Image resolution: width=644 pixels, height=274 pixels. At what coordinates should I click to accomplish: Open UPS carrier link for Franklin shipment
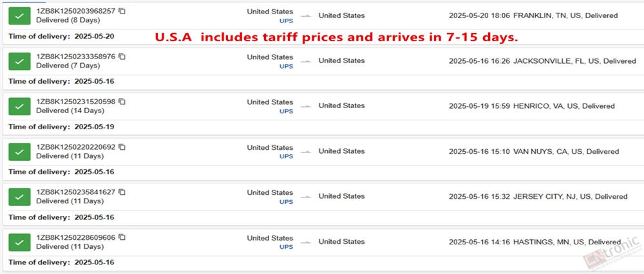(287, 21)
